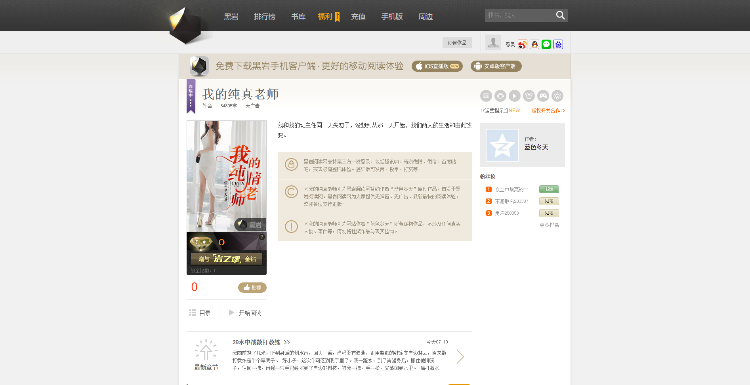
Task: Click the round paw-print icon
Action: [557, 96]
